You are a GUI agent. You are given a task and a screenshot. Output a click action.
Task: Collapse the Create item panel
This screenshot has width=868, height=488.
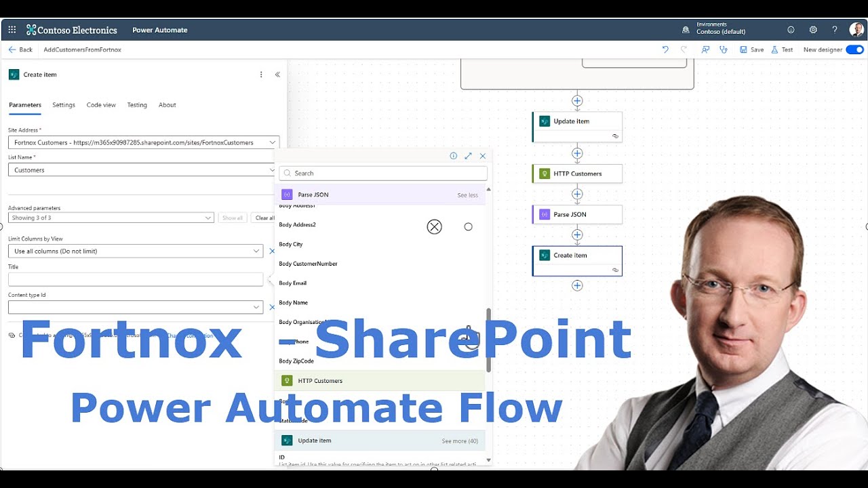click(x=277, y=75)
